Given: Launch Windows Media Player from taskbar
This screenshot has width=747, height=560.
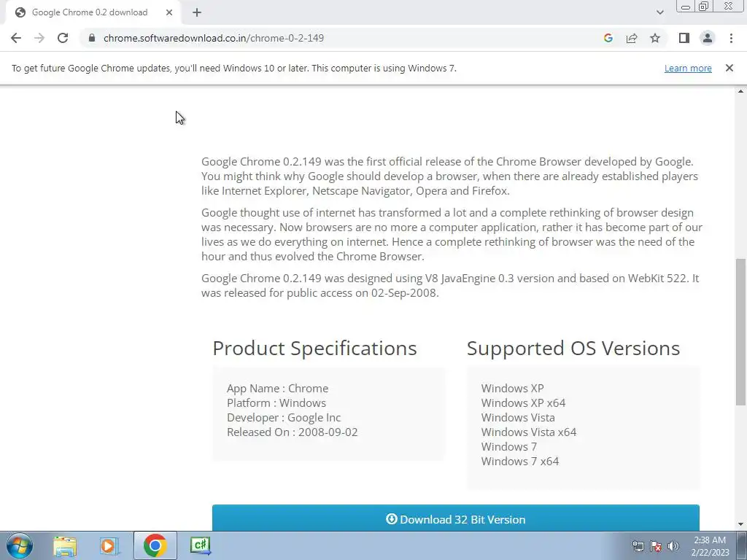Looking at the screenshot, I should tap(109, 545).
